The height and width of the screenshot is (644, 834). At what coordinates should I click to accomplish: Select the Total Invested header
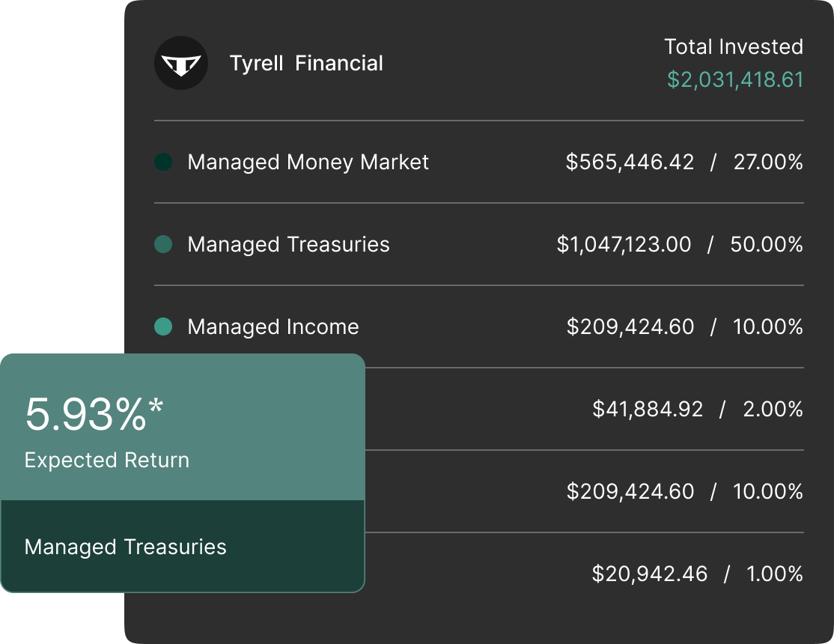734,46
